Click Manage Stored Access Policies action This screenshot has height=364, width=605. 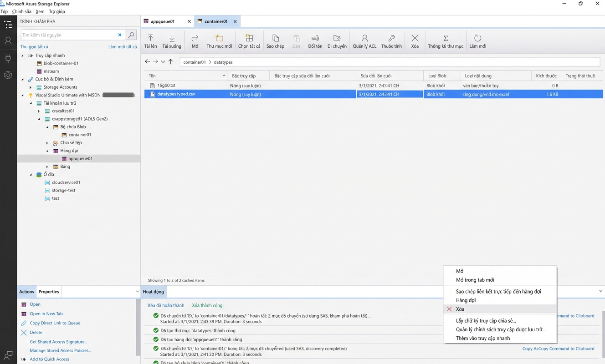click(x=61, y=350)
